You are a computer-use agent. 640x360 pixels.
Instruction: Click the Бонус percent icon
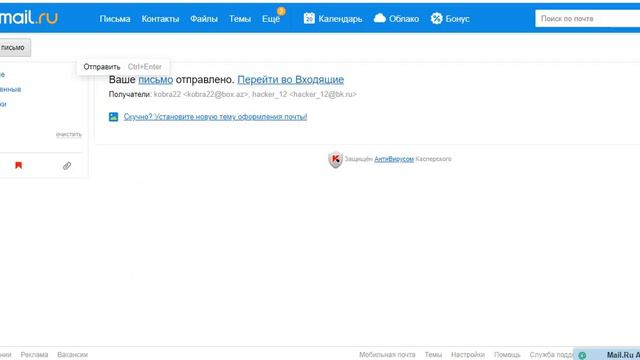point(436,18)
